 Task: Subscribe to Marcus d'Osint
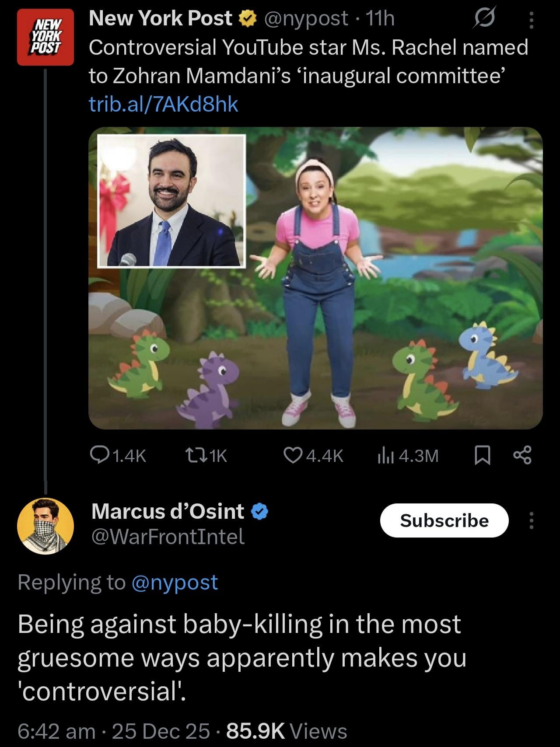coord(444,520)
